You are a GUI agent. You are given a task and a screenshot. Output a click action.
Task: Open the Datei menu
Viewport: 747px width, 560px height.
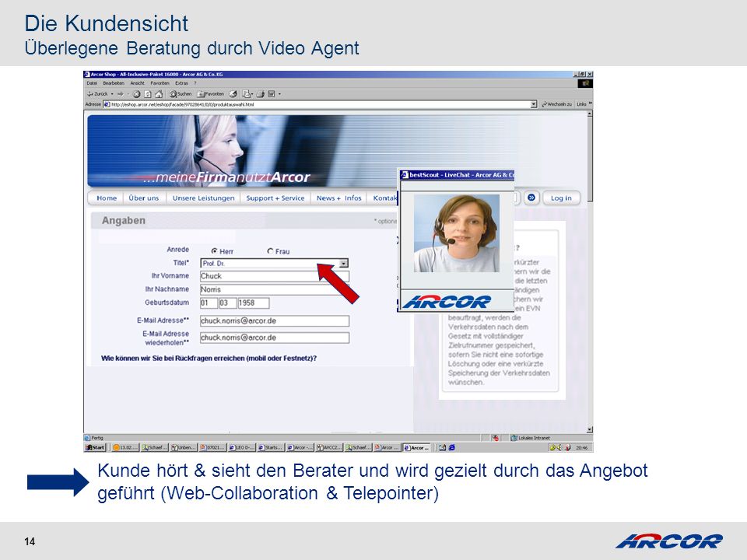[x=92, y=83]
